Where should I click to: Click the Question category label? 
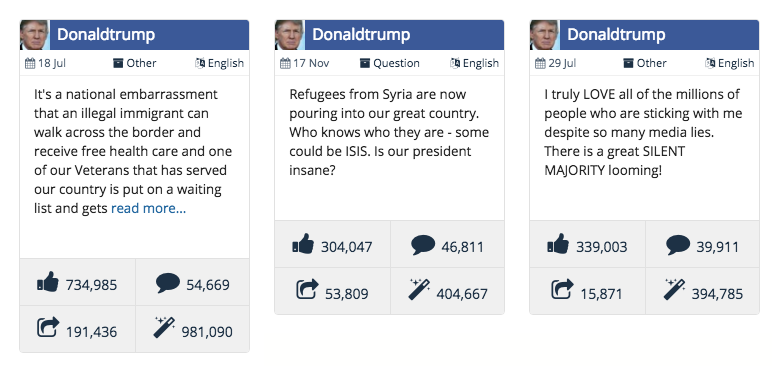point(396,63)
